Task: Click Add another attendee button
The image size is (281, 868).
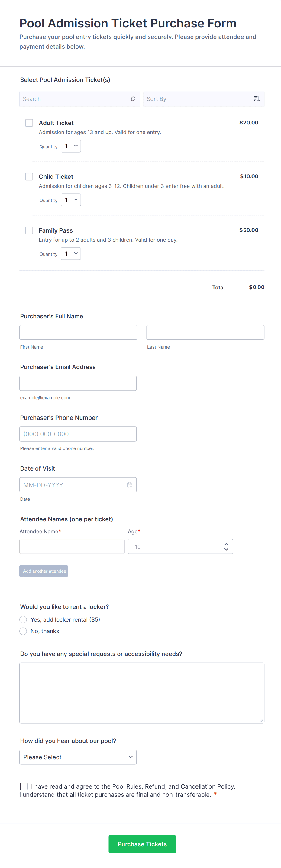Action: click(44, 571)
